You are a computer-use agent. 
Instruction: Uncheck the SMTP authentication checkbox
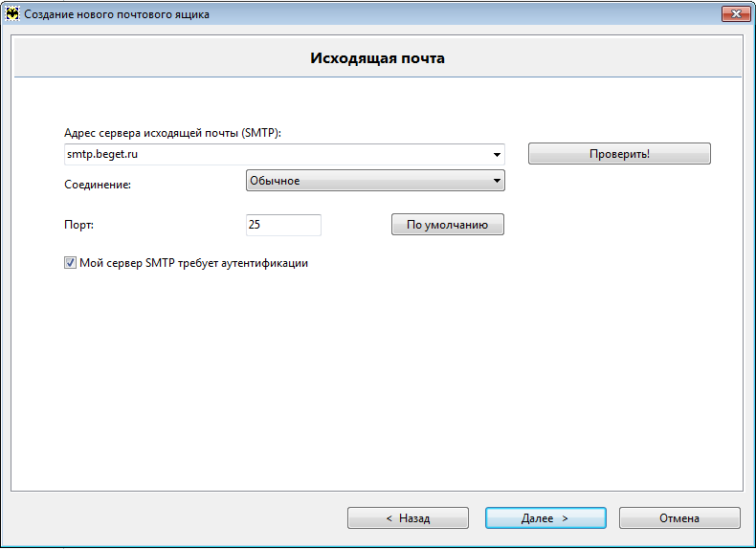coord(70,263)
